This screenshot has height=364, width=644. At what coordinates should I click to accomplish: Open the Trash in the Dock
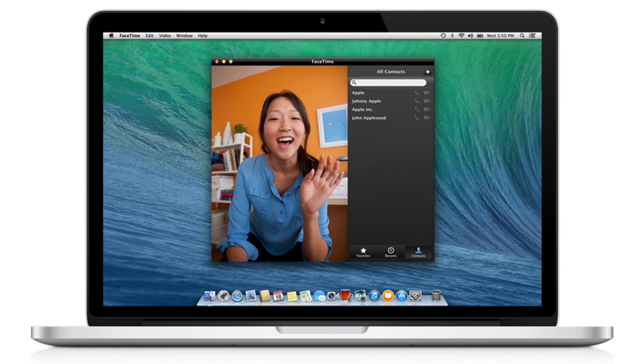coord(436,296)
